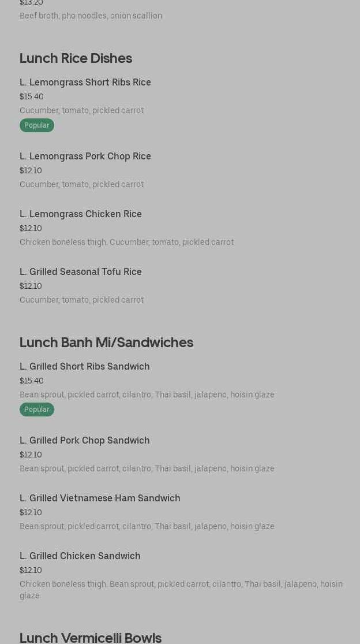Viewport: 360px width, 644px height.
Task: Click the Lunch Vermicelli Bowls heading
Action: (x=91, y=638)
